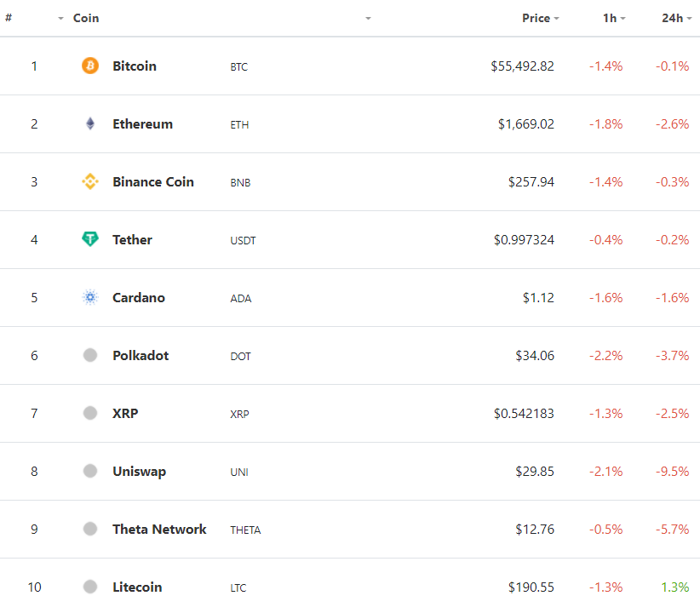The image size is (700, 613).
Task: Click the Litecoin placeholder icon
Action: (x=90, y=587)
